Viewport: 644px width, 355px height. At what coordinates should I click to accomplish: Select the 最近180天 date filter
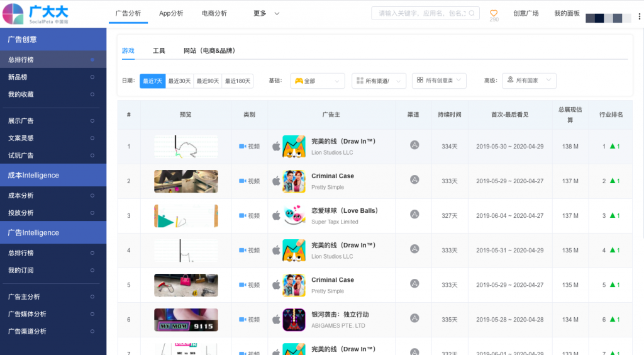237,81
